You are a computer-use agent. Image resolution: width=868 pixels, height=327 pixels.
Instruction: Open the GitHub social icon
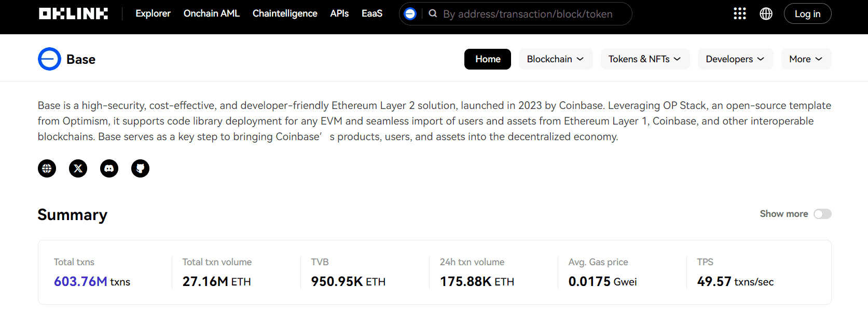[x=140, y=168]
